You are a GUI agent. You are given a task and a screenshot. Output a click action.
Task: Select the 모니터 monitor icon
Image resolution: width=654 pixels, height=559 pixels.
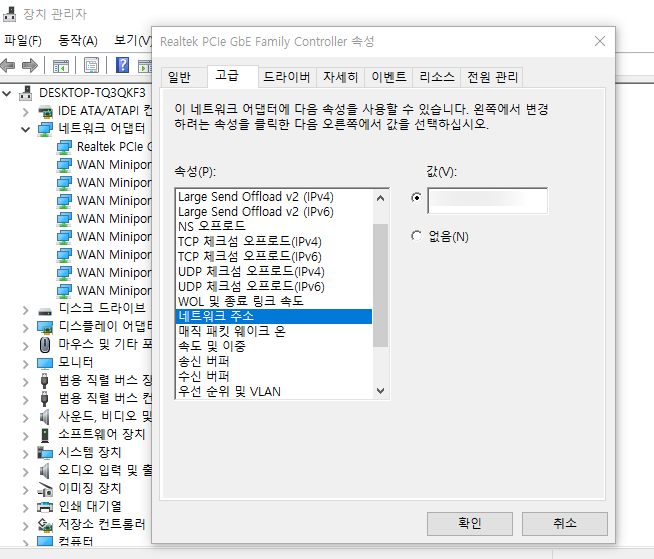45,363
